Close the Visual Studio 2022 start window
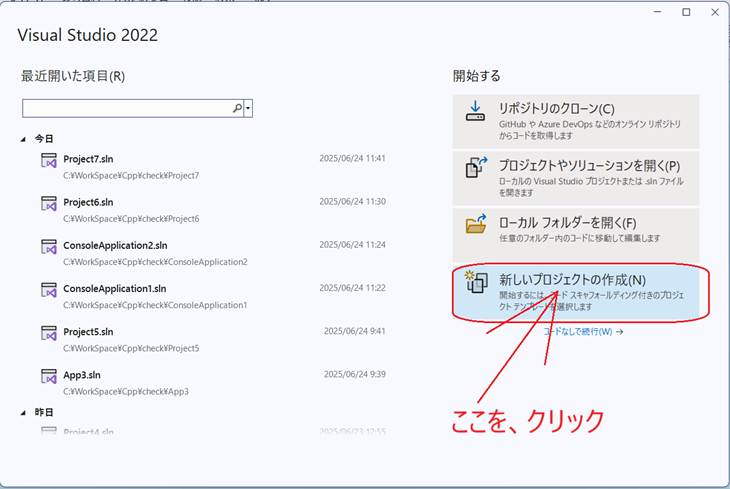The image size is (730, 489). click(x=715, y=12)
